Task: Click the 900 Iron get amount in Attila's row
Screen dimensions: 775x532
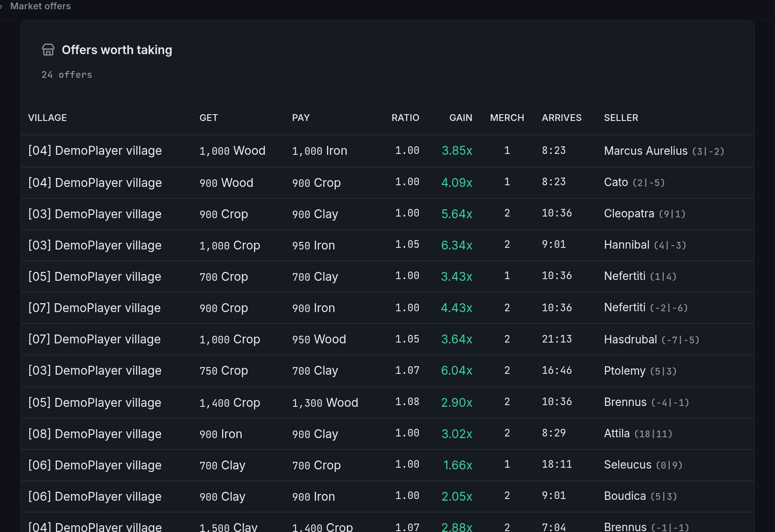Action: 221,434
